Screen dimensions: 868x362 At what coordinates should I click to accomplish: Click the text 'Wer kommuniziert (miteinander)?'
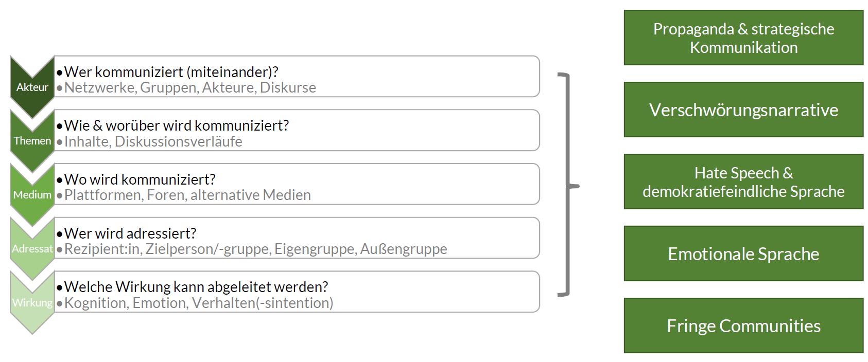[171, 72]
